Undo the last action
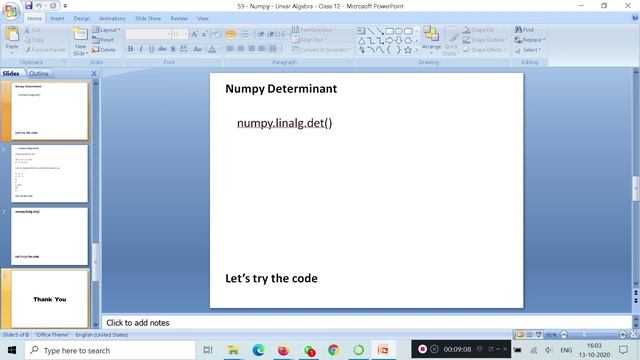This screenshot has width=640, height=360. point(39,6)
